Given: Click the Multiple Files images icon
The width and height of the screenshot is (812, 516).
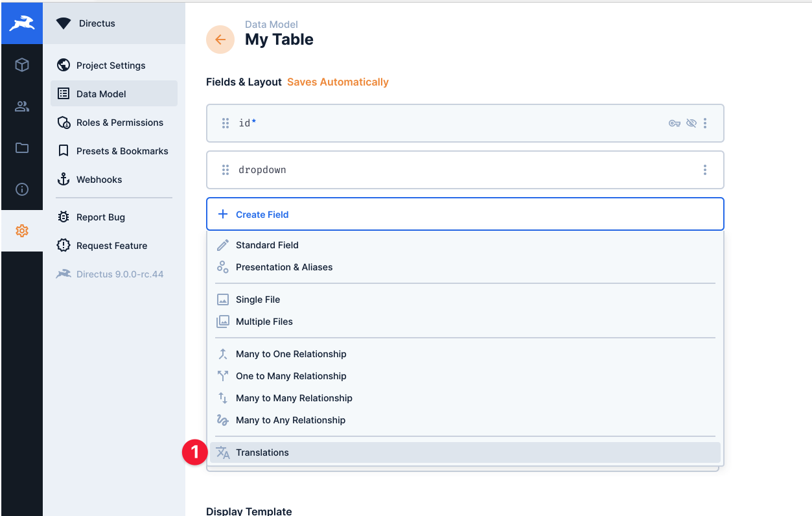Looking at the screenshot, I should [223, 322].
